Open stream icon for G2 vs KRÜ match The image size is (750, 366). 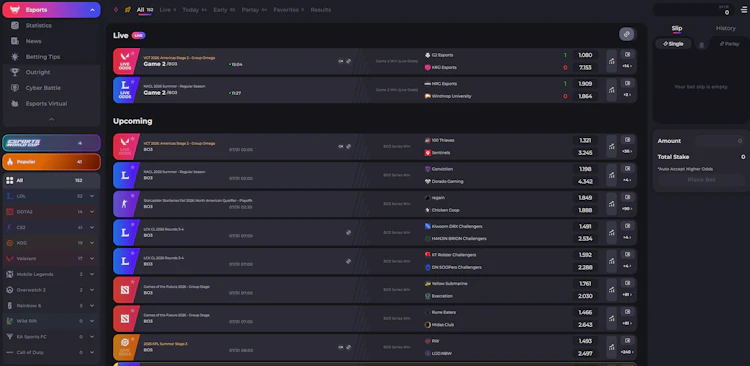[x=627, y=55]
